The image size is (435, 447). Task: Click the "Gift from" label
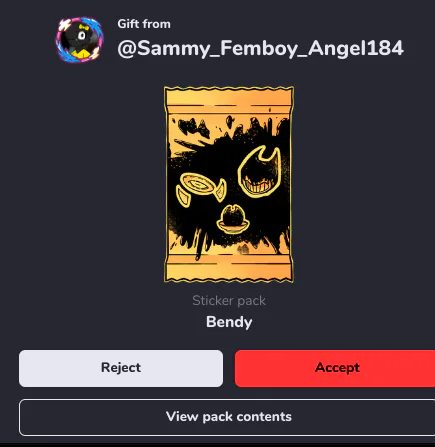coord(144,24)
